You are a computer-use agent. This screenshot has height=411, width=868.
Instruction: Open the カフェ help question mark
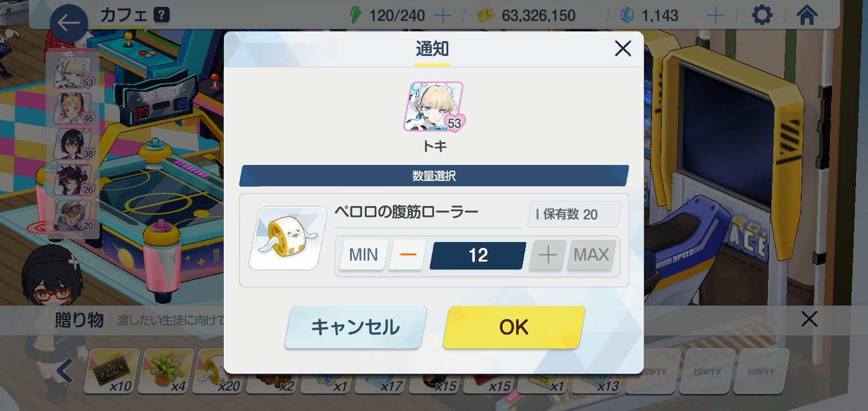click(x=162, y=15)
